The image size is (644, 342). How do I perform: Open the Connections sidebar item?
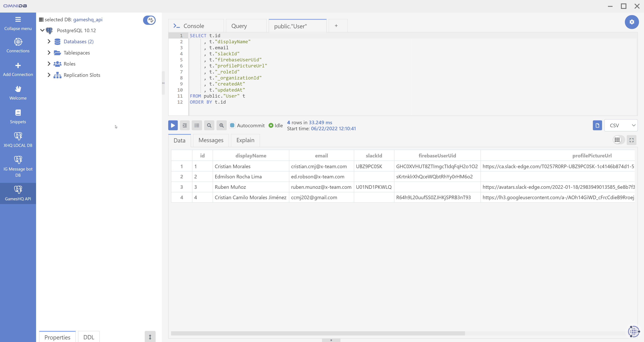click(x=18, y=45)
